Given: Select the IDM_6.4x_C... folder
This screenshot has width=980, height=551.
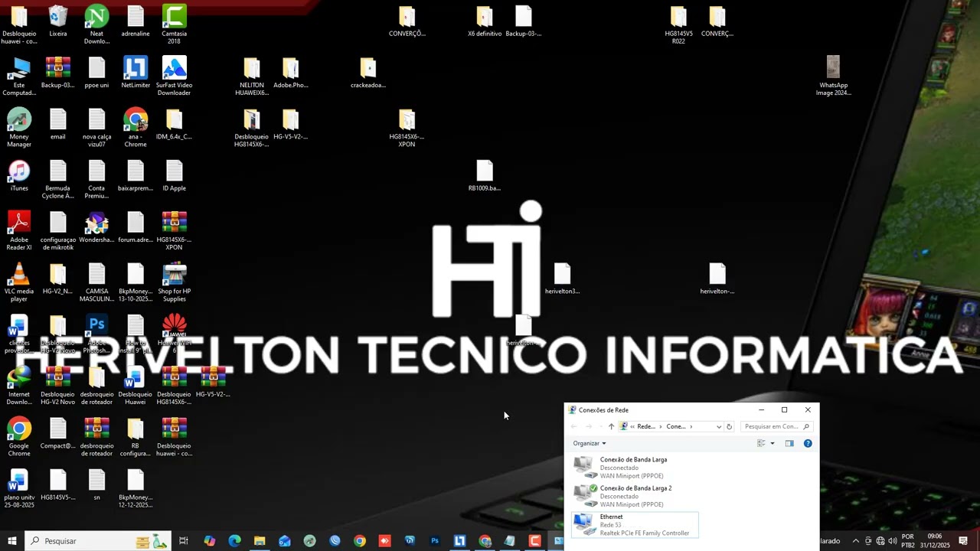Looking at the screenshot, I should 174,124.
